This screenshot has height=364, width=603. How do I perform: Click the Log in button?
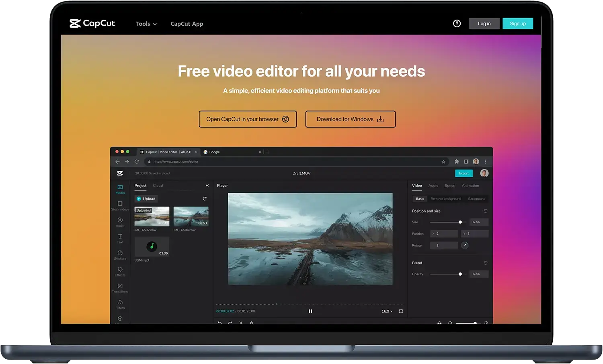[x=484, y=23]
